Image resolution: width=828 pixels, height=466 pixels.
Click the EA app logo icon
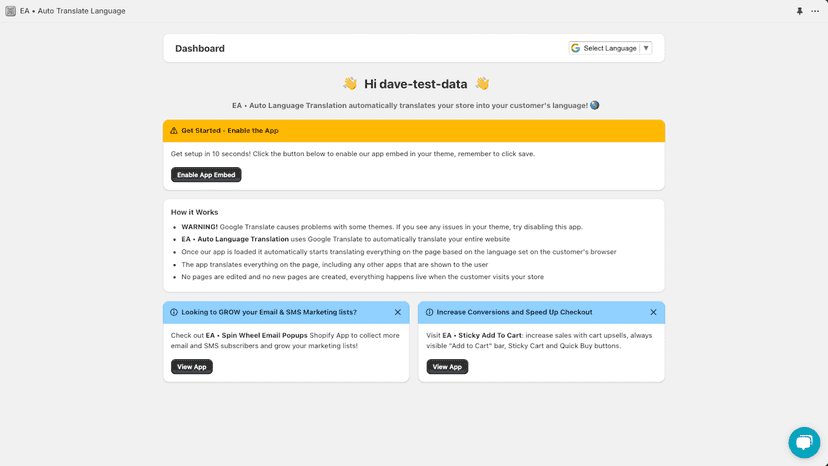[x=10, y=11]
